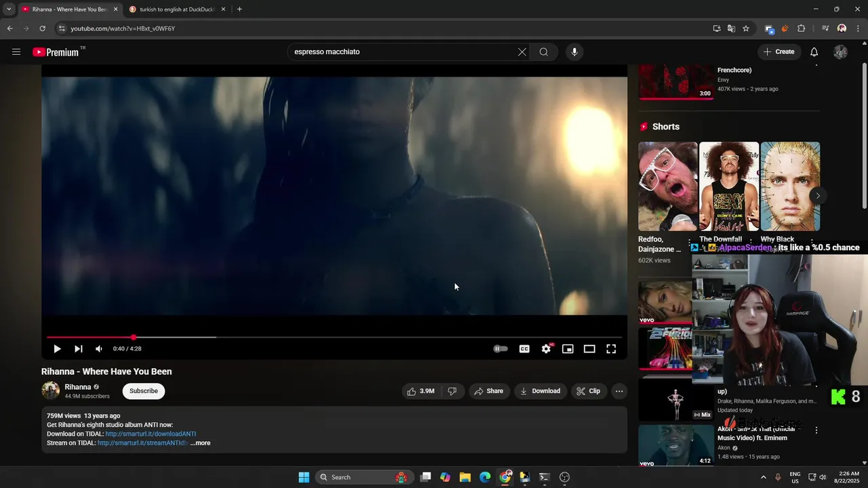Subscribe to Rihanna's channel
Viewport: 868px width, 488px height.
pos(144,391)
